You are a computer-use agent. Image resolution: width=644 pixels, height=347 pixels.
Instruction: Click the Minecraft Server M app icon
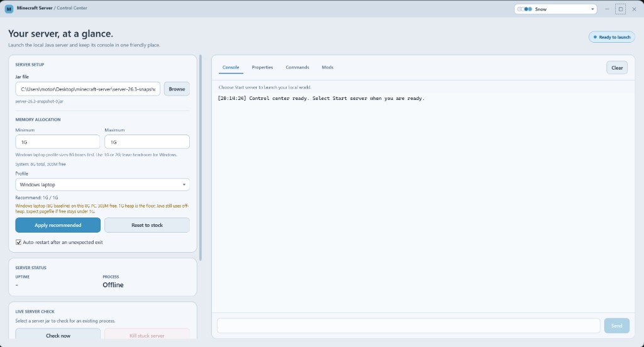[x=9, y=9]
